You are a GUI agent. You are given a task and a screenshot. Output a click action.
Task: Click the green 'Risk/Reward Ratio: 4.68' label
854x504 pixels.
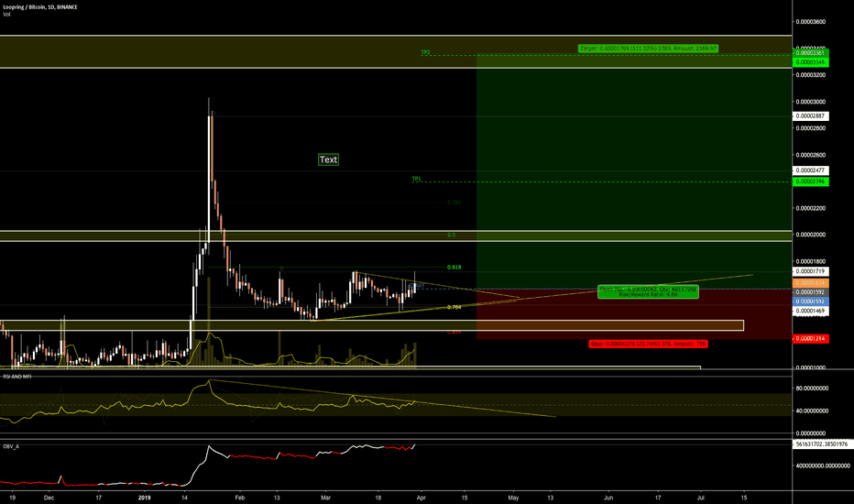click(x=648, y=294)
